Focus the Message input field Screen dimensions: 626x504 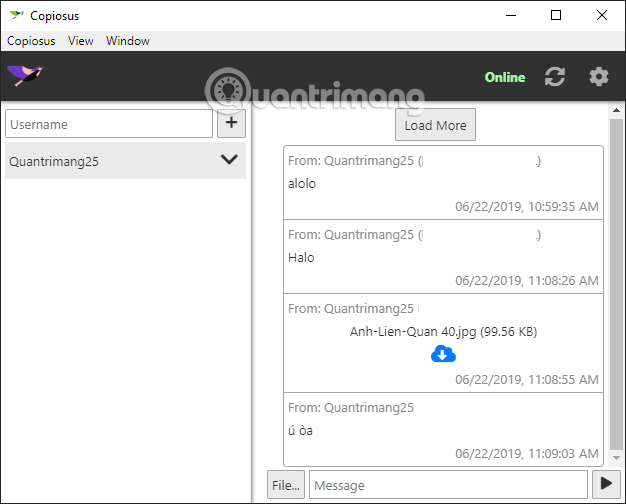click(448, 485)
